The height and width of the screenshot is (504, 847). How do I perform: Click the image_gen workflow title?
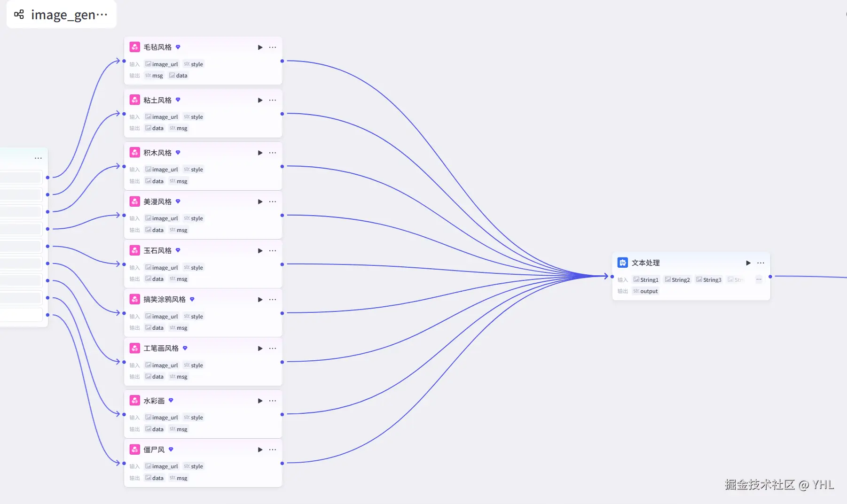click(69, 15)
